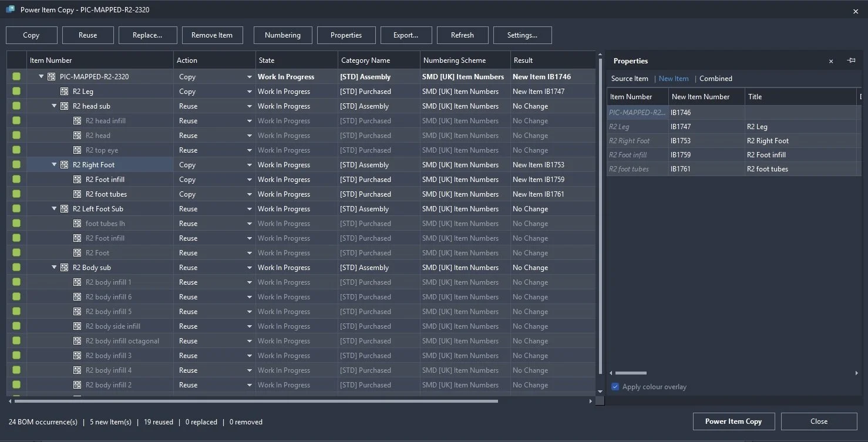Viewport: 868px width, 442px height.
Task: Click the Reuse button
Action: coord(88,35)
